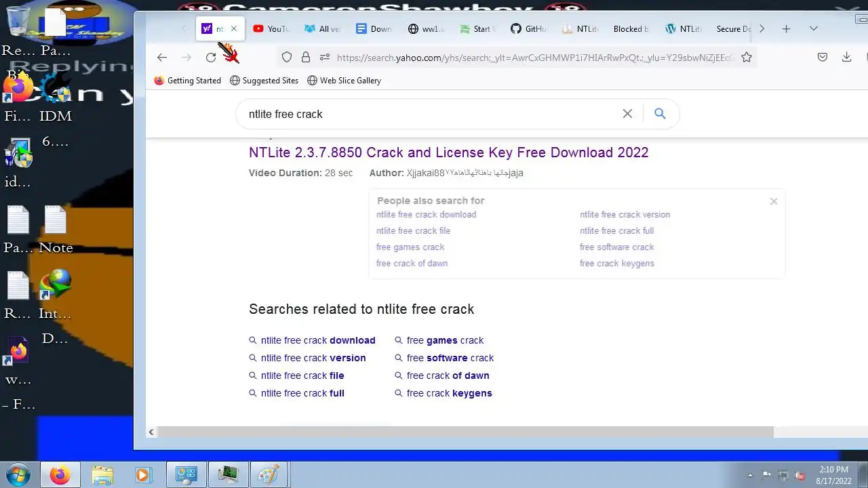Launch Windows Media Player from taskbar
This screenshot has width=868, height=488.
[142, 474]
